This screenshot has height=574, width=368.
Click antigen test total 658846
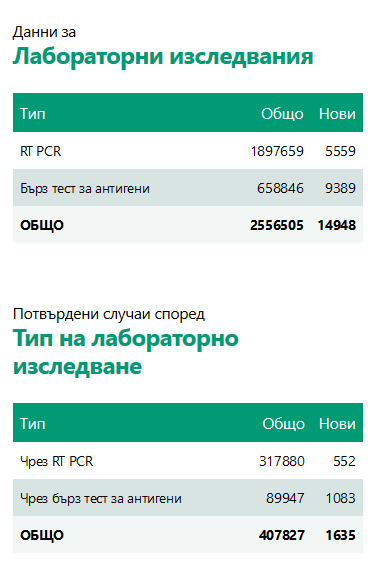tap(280, 188)
